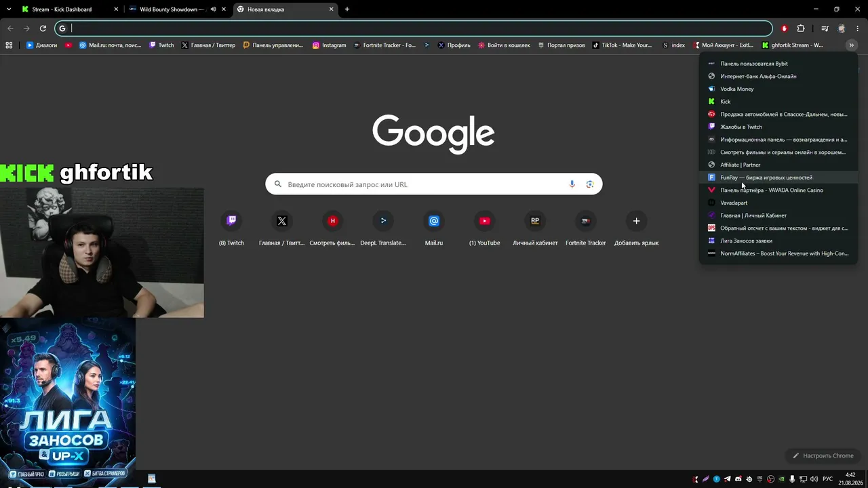Open the YouTube shortcut tile
This screenshot has height=488, width=868.
pos(484,228)
